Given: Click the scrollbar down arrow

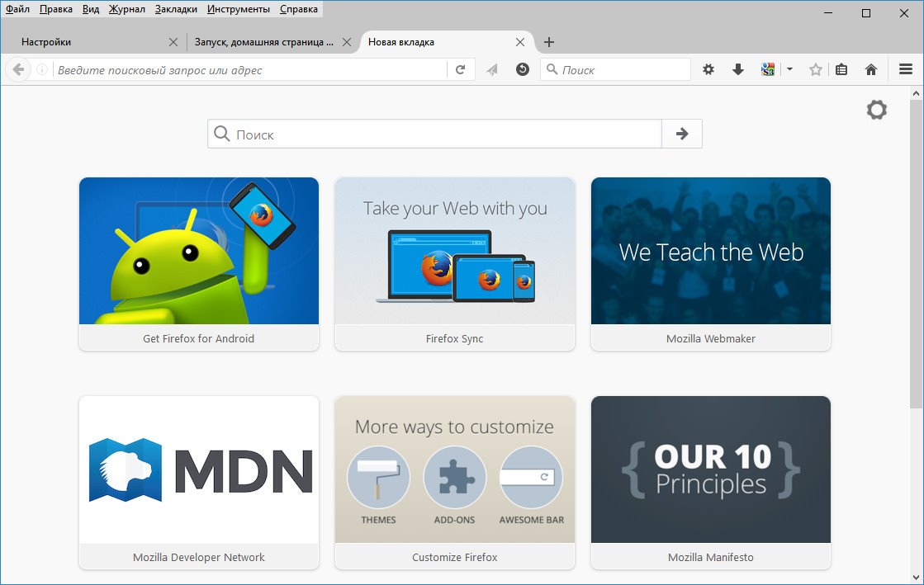Looking at the screenshot, I should click(x=916, y=577).
